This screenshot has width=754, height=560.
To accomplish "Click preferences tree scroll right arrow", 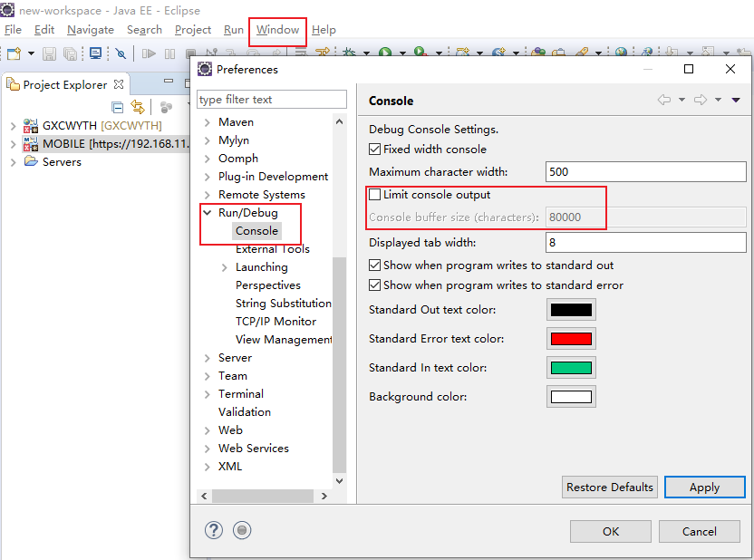I will point(324,496).
